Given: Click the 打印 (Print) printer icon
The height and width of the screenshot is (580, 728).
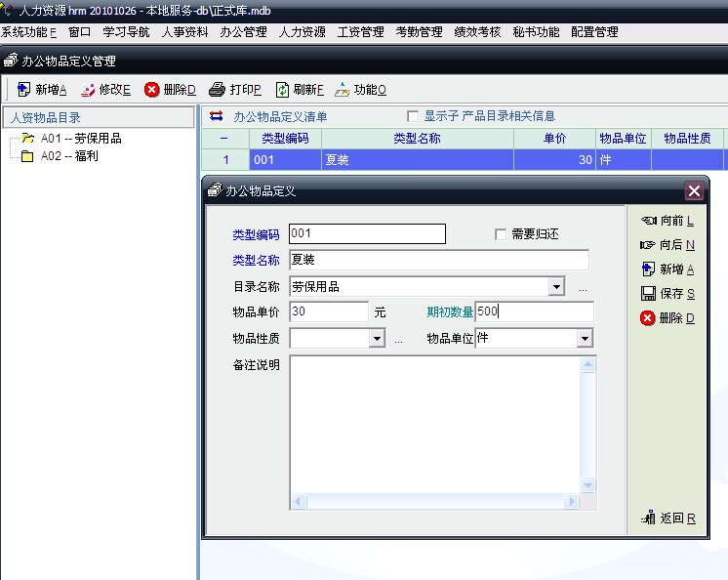Looking at the screenshot, I should click(x=217, y=90).
